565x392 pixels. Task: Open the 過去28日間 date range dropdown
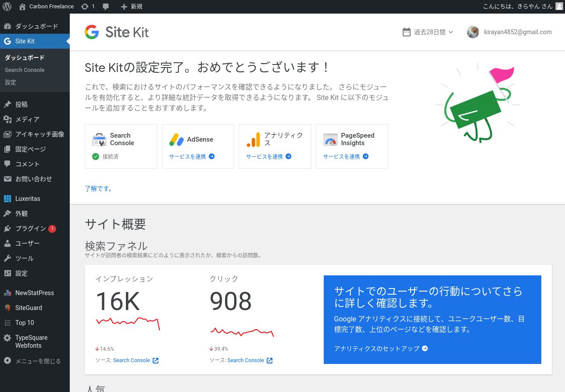pyautogui.click(x=428, y=32)
